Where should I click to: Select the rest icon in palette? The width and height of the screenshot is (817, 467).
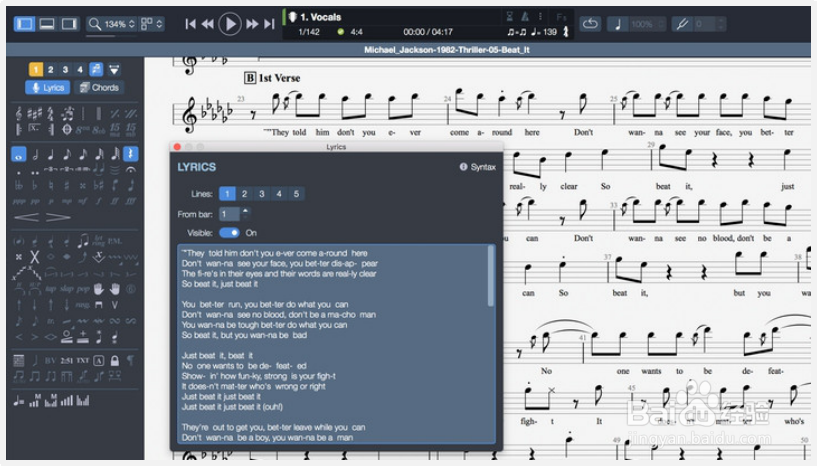pyautogui.click(x=131, y=154)
